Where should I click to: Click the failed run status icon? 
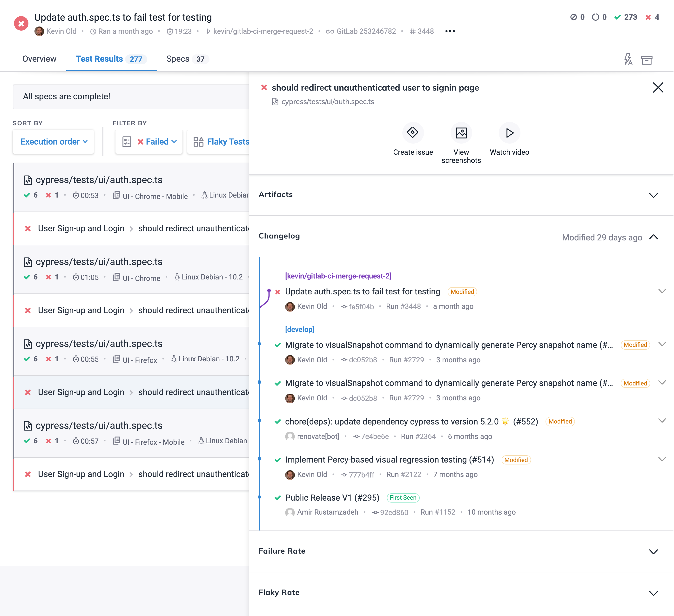21,23
